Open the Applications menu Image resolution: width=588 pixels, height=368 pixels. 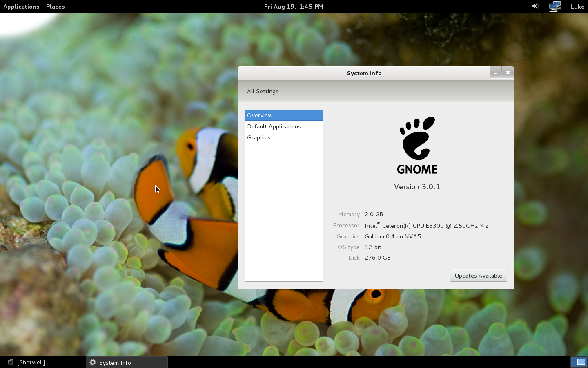click(21, 7)
